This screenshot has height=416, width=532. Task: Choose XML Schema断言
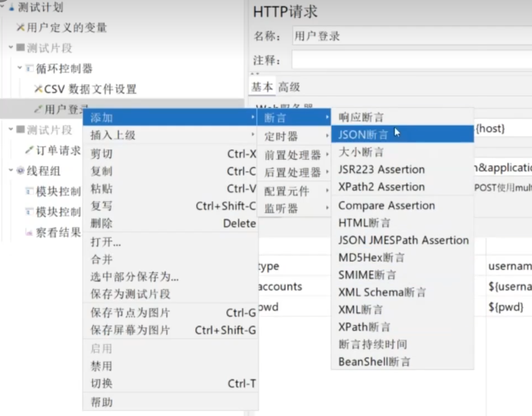[x=403, y=292]
